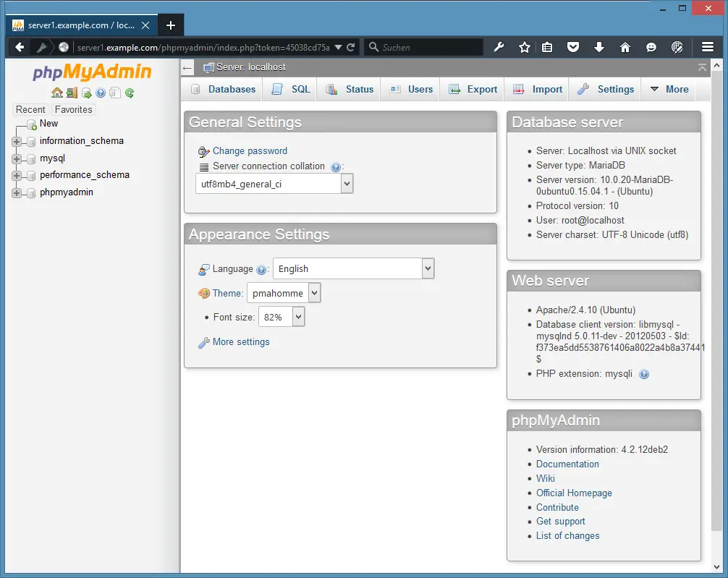
Task: Click the Change password link
Action: pyautogui.click(x=250, y=151)
